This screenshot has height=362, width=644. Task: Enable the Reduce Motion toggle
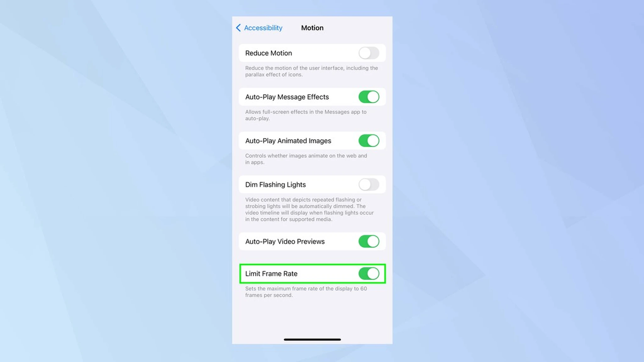[x=369, y=53]
